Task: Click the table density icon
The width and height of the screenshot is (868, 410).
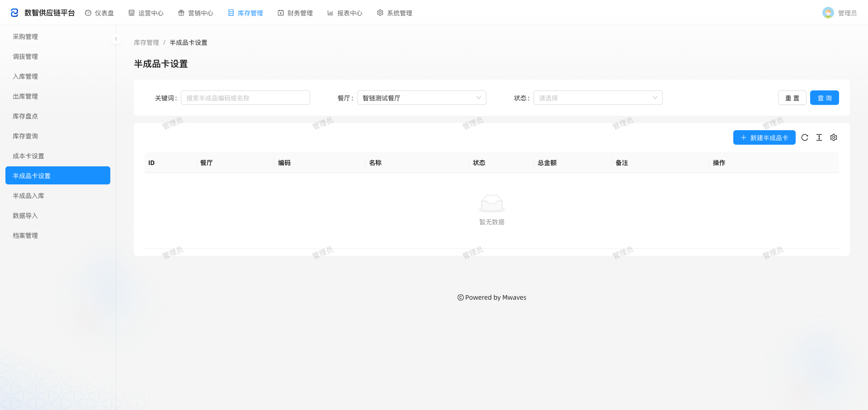Action: (819, 137)
